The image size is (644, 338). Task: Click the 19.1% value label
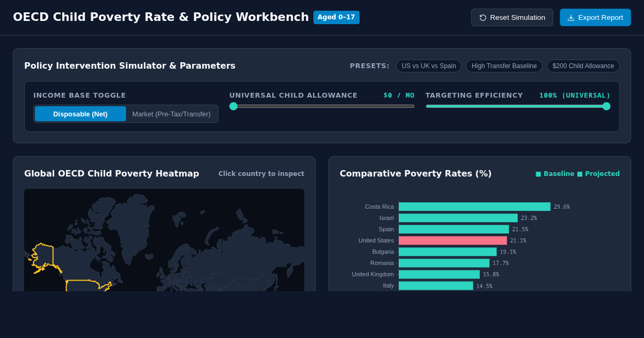pyautogui.click(x=508, y=252)
